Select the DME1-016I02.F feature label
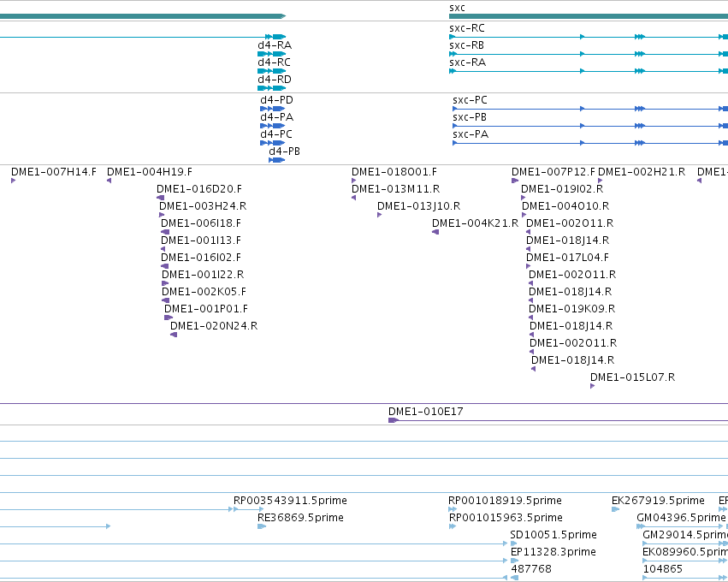The image size is (728, 582). (x=201, y=258)
